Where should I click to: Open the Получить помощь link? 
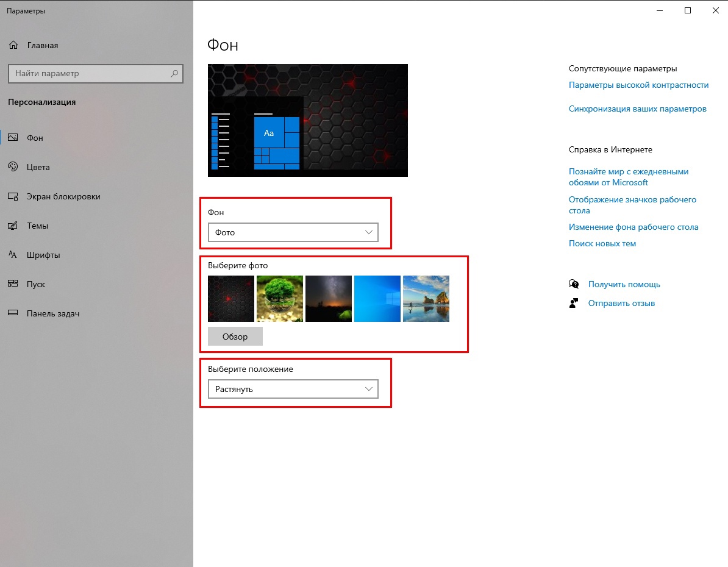[x=624, y=284]
